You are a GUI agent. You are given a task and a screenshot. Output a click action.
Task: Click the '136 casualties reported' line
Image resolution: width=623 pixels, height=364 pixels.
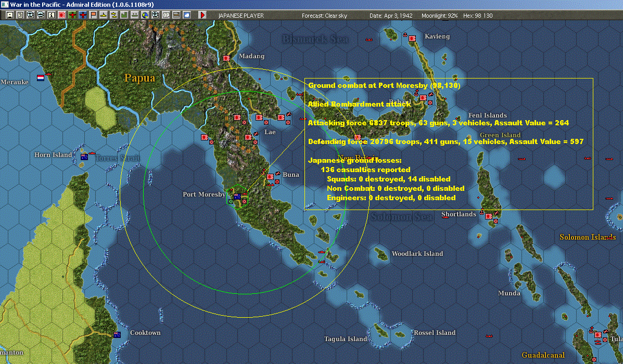(x=365, y=170)
